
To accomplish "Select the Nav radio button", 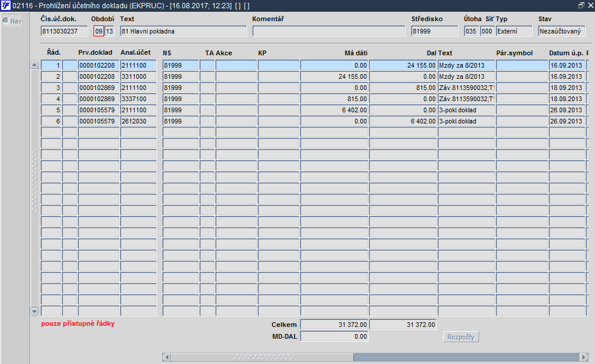I will [x=6, y=21].
